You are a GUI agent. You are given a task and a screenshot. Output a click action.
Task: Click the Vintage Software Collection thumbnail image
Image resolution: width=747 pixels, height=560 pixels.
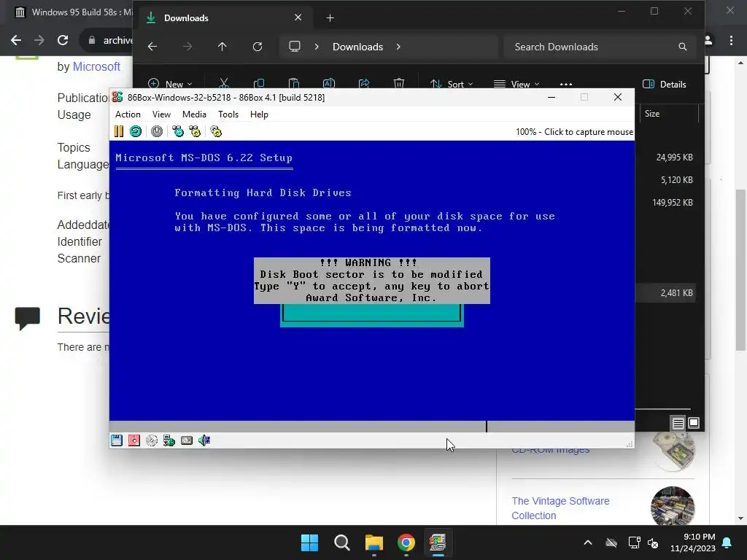point(673,505)
